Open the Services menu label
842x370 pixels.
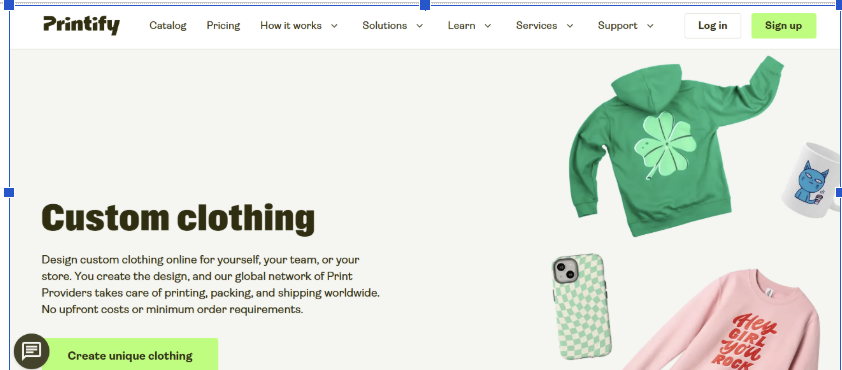coord(536,26)
